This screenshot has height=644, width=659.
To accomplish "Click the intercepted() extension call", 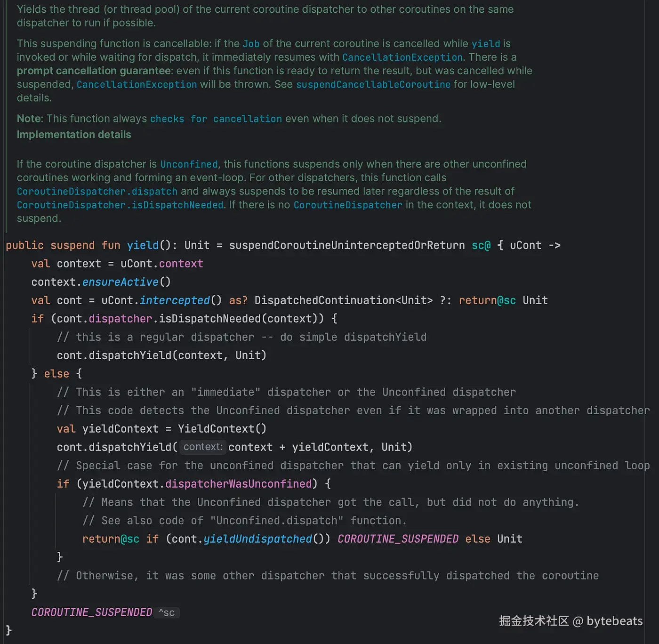I will 180,300.
